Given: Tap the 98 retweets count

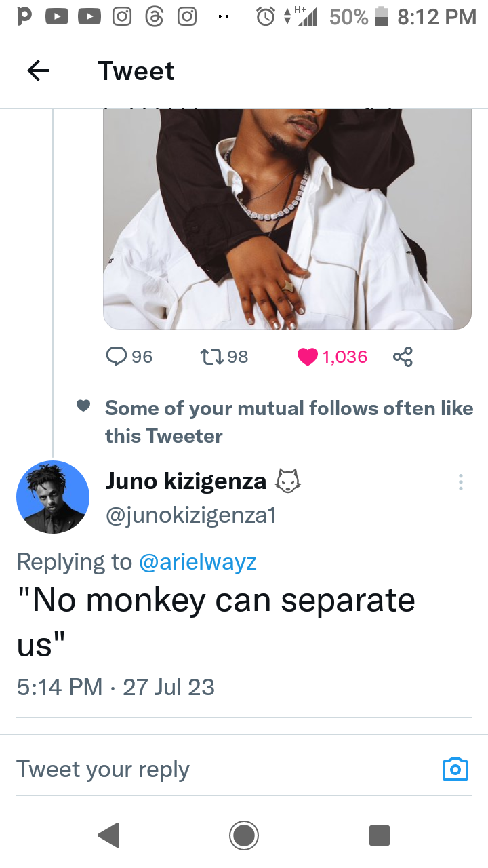Looking at the screenshot, I should (x=238, y=357).
